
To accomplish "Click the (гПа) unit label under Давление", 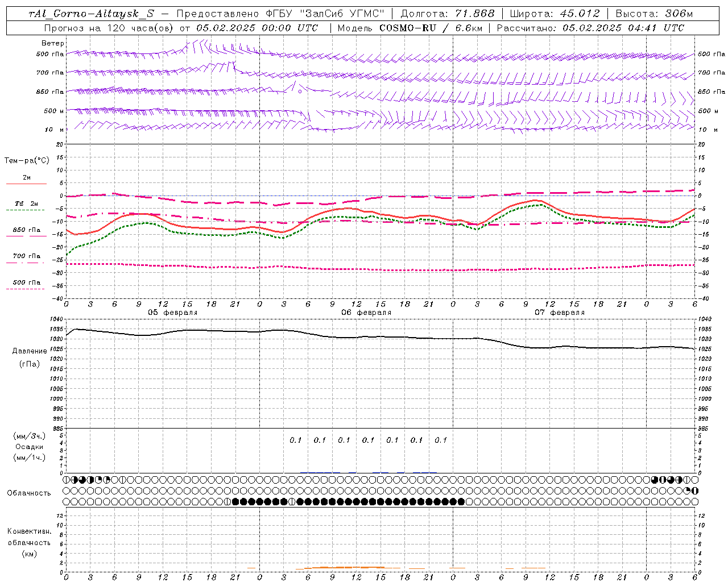I will (x=30, y=364).
